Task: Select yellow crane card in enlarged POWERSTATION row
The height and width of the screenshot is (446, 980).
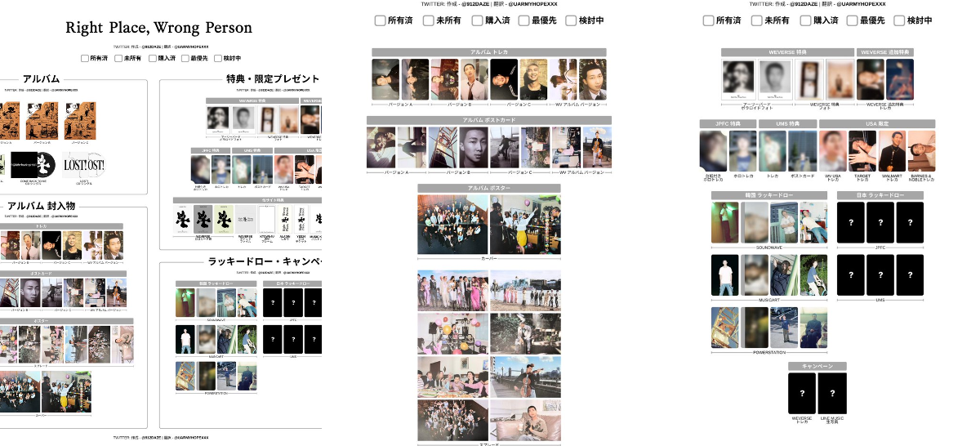Action: pos(725,328)
